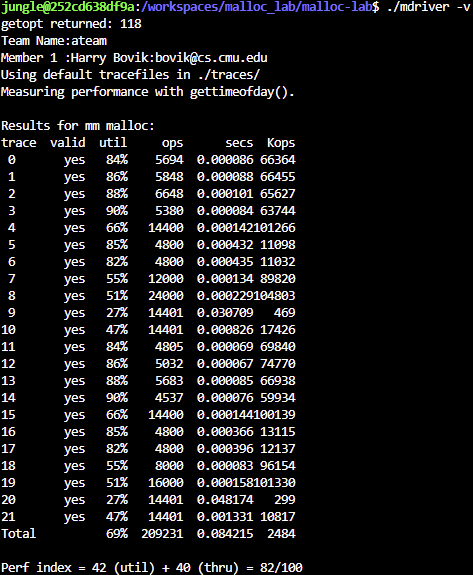
Task: Click ops value 8000 in trace 18
Action: pyautogui.click(x=169, y=466)
